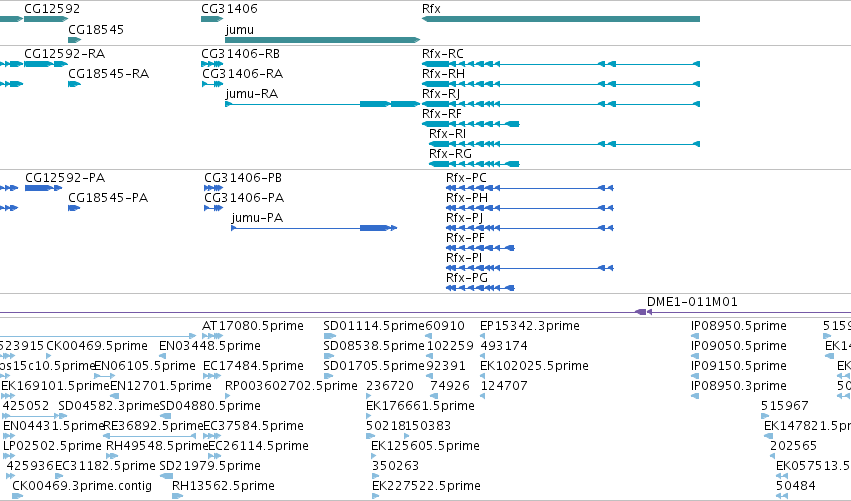This screenshot has height=501, width=851.
Task: Click the Rfx-RF transcript label
Action: point(442,114)
